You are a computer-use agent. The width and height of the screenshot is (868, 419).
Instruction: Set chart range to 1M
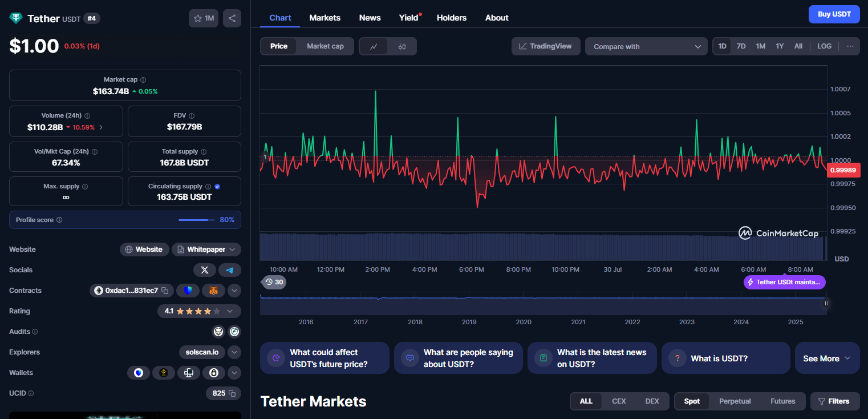(x=760, y=46)
